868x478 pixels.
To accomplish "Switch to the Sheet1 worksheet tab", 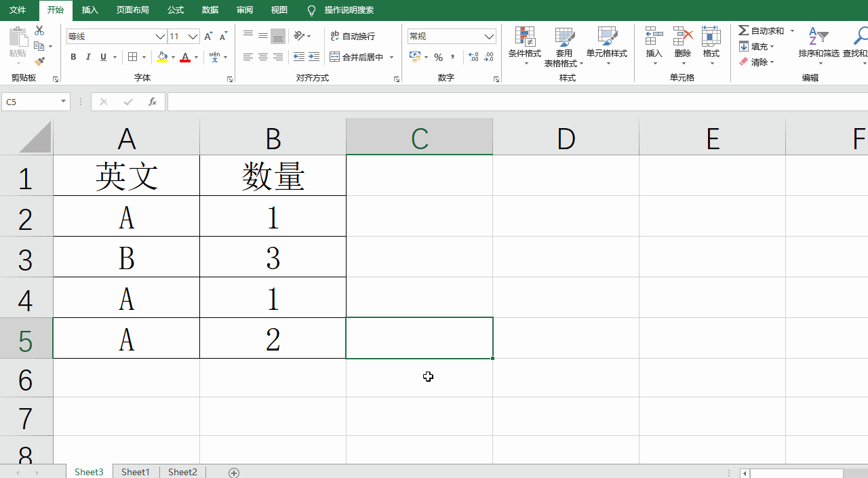I will tap(135, 472).
